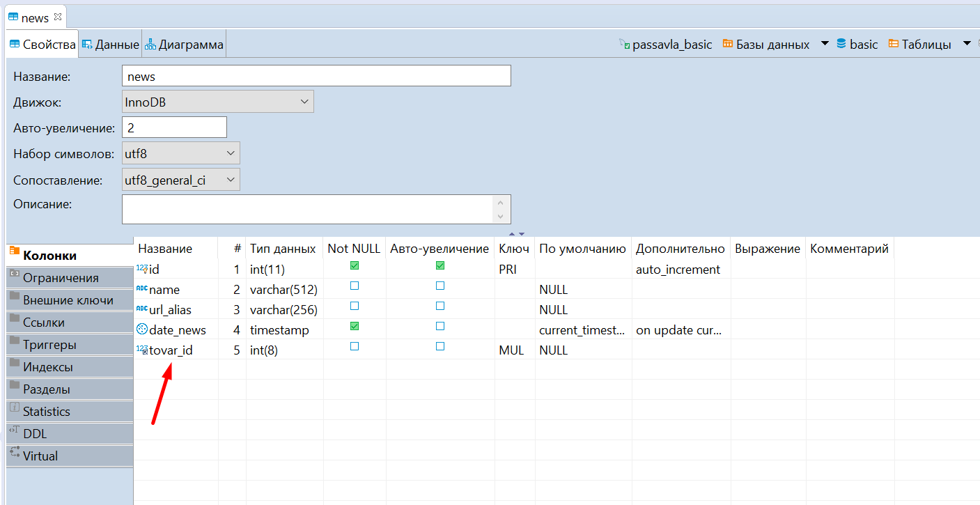Click the Базы данных breadcrumb icon
This screenshot has width=980, height=505.
(x=728, y=44)
